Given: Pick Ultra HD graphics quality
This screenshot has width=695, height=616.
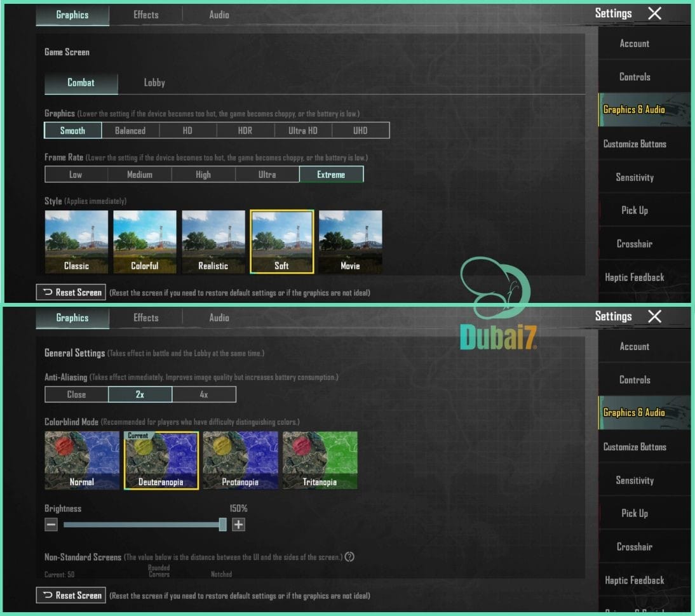Looking at the screenshot, I should (303, 130).
